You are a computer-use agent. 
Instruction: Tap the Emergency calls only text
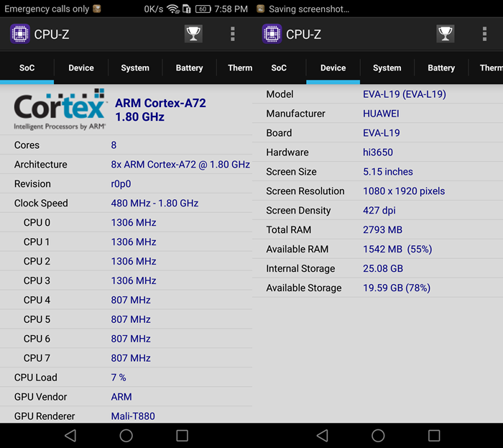[47, 9]
